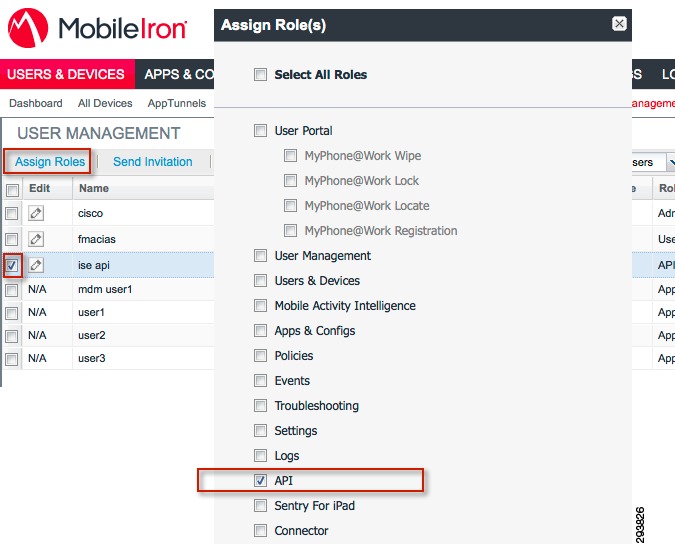This screenshot has height=544, width=675.
Task: Click the Send Invitation link
Action: click(x=153, y=161)
